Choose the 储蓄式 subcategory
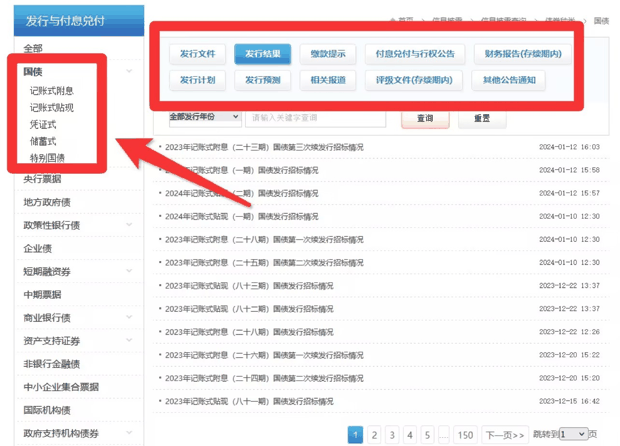 click(x=43, y=141)
